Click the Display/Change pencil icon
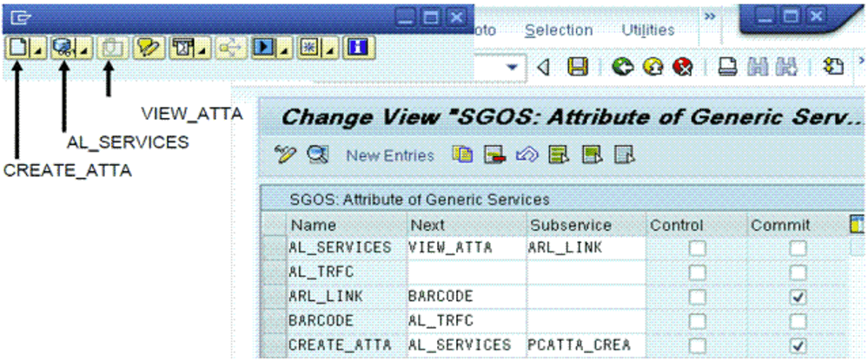868x361 pixels. [x=286, y=154]
